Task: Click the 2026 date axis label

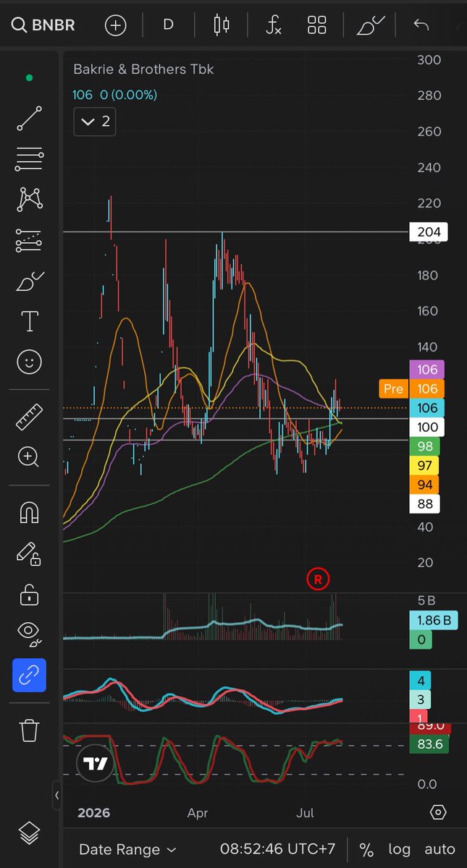Action: coord(94,813)
